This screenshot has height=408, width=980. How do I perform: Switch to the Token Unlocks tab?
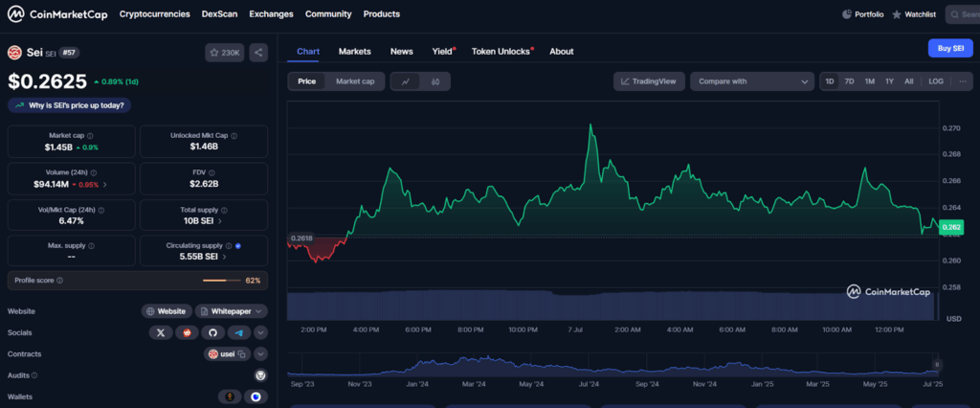[x=501, y=52]
